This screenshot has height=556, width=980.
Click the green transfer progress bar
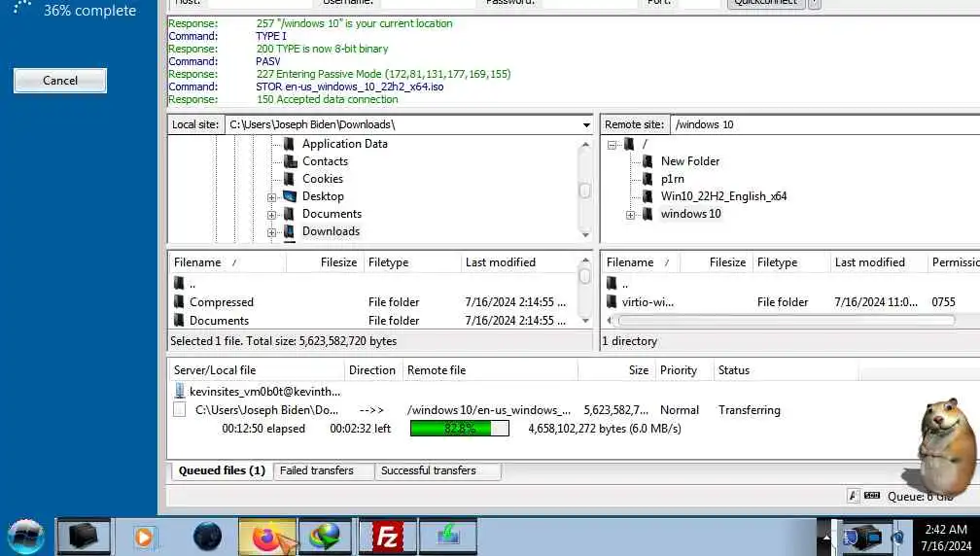[459, 429]
